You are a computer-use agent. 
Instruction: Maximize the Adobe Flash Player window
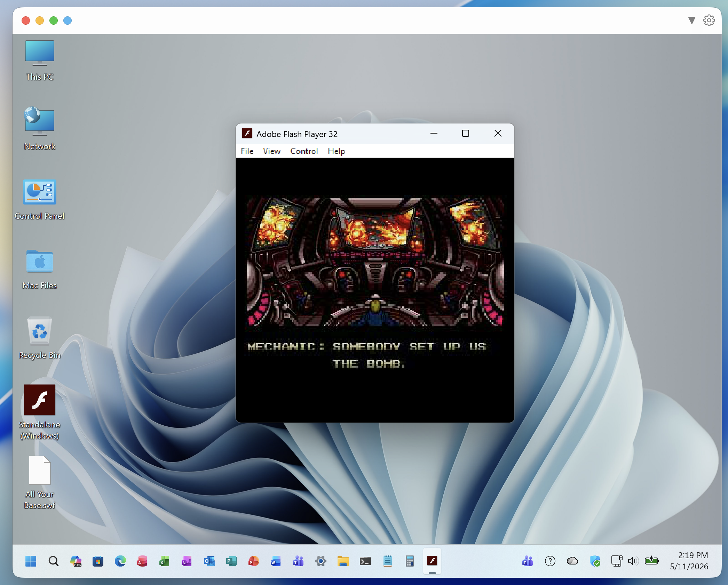click(x=466, y=134)
